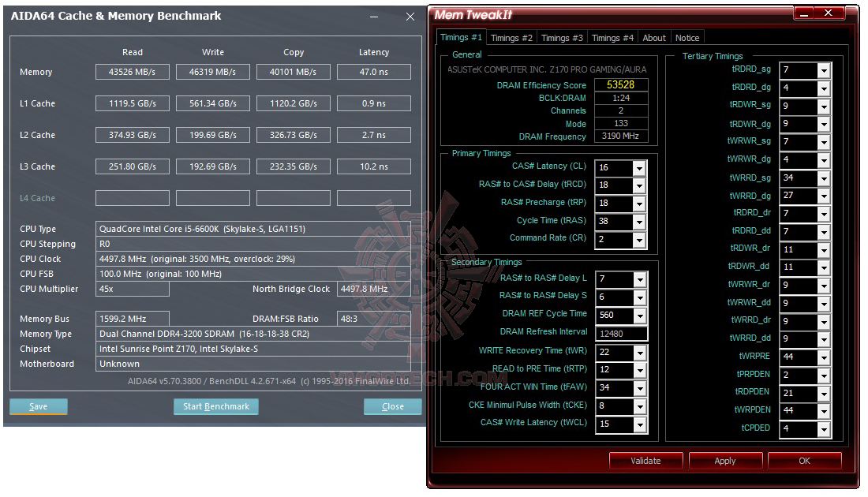Open the tWRPRE tertiary timing dropdown

click(824, 357)
